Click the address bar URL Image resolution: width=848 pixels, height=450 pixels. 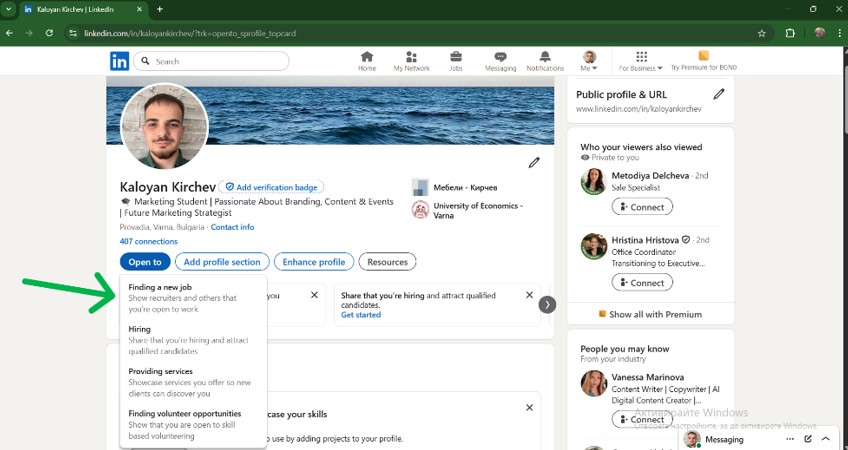190,34
